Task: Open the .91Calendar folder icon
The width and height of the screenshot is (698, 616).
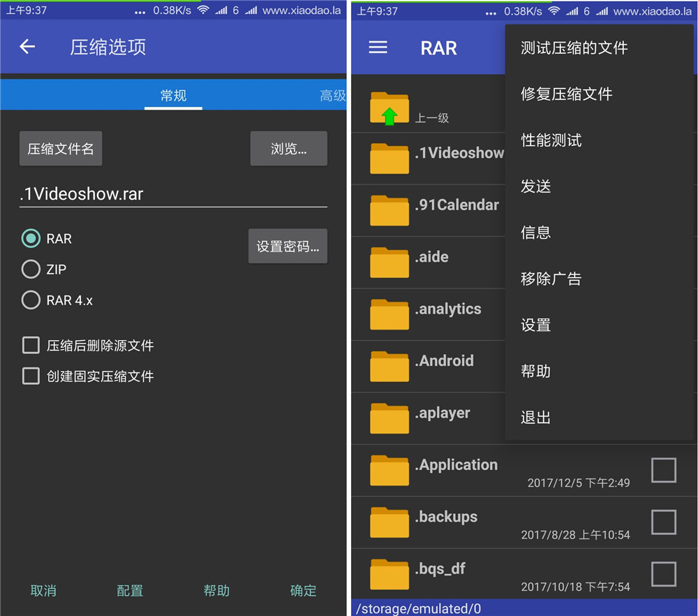Action: pyautogui.click(x=389, y=210)
